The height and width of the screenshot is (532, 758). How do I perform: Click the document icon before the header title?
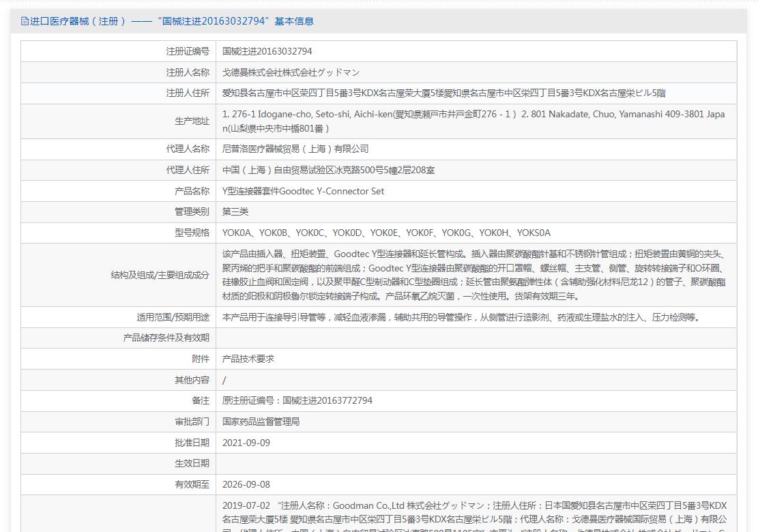pos(25,21)
